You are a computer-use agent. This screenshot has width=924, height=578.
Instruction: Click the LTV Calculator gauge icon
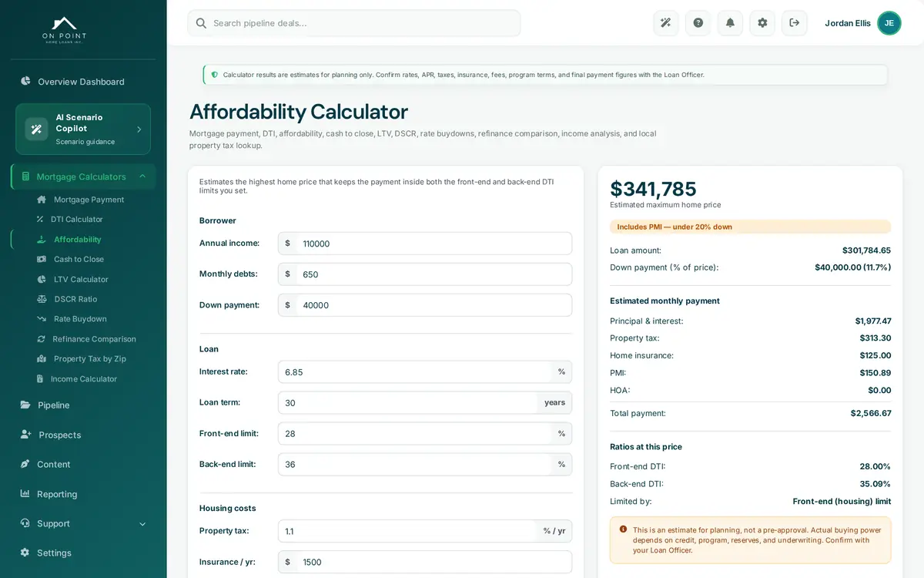42,280
